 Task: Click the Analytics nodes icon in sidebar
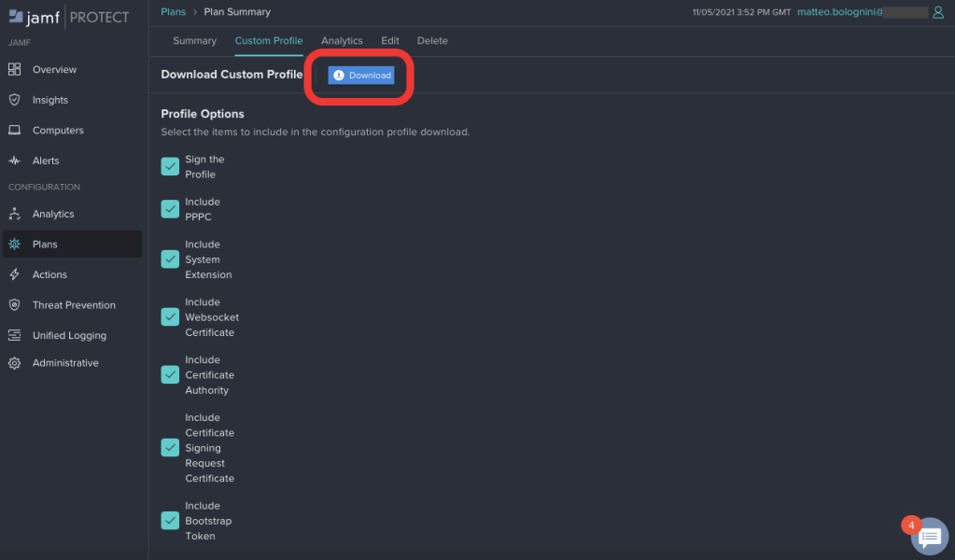14,214
